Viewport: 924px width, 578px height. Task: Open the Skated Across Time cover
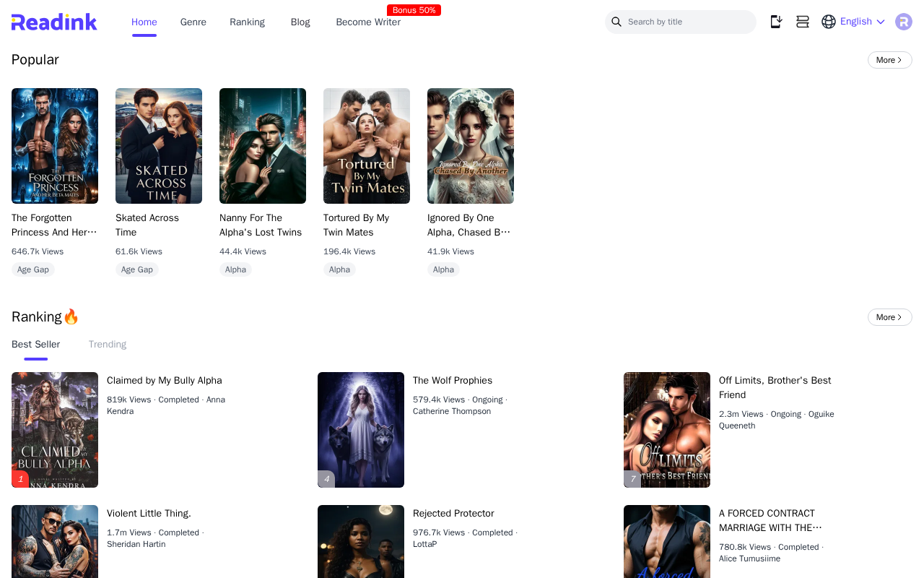159,146
